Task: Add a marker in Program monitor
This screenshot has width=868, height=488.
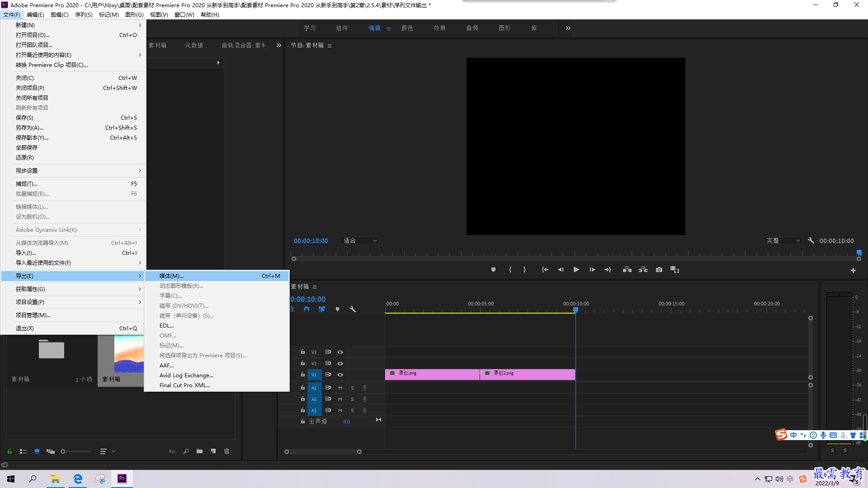Action: (493, 270)
